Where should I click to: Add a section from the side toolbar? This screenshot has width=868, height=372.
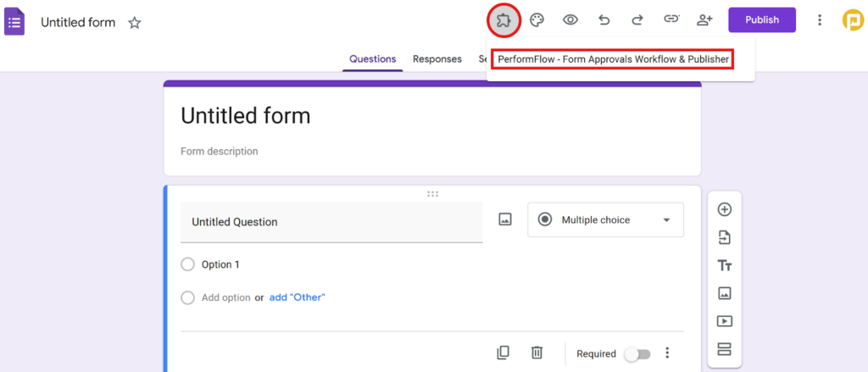724,349
